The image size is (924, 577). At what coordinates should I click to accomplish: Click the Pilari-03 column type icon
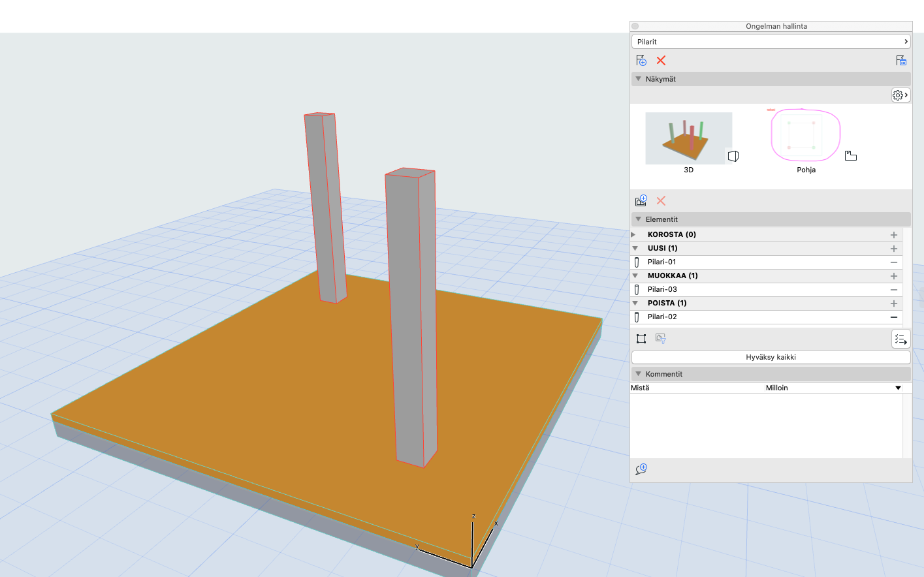(x=637, y=289)
